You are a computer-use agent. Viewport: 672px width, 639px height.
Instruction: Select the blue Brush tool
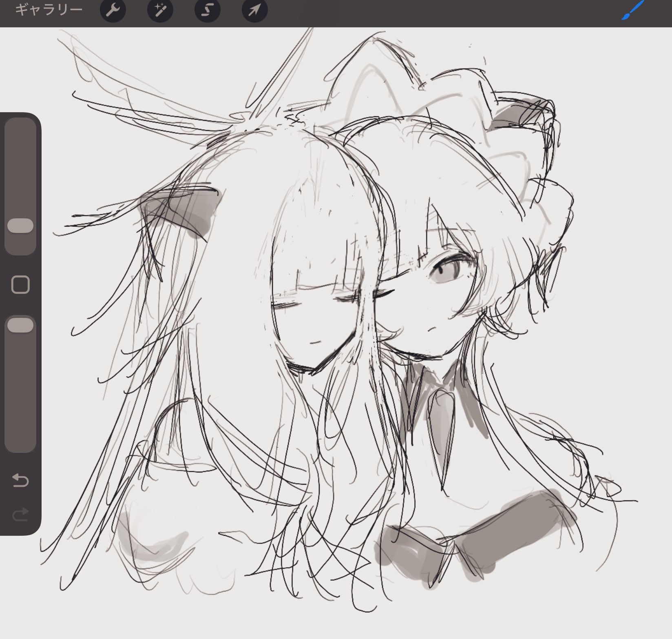(x=632, y=10)
